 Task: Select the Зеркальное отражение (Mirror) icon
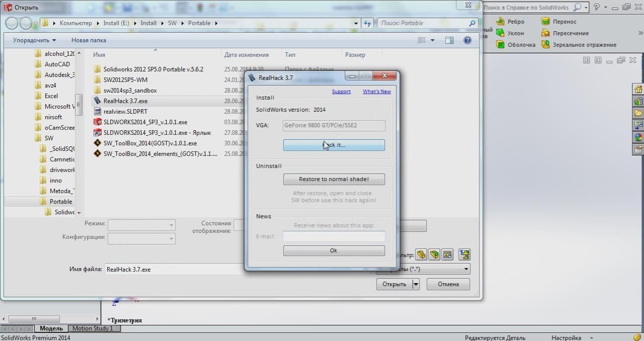click(x=545, y=45)
